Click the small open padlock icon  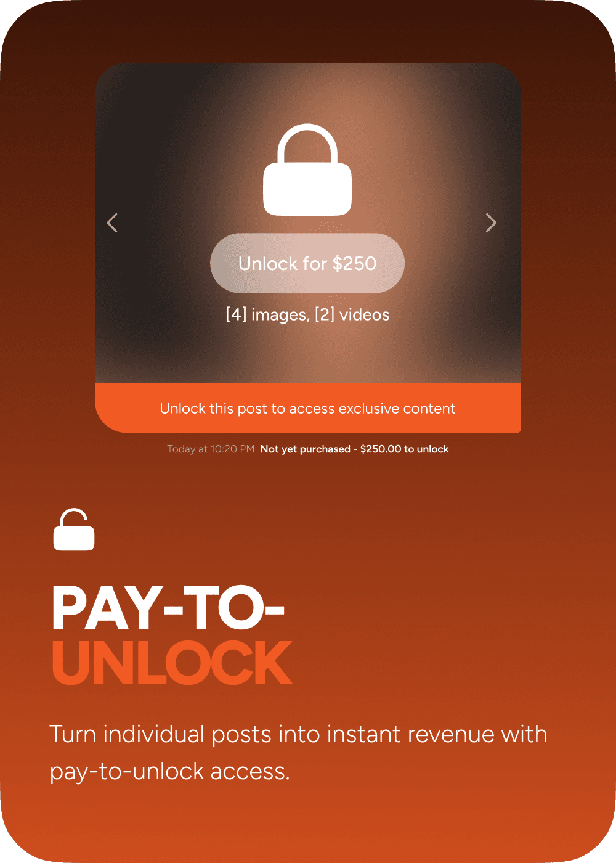pyautogui.click(x=74, y=530)
